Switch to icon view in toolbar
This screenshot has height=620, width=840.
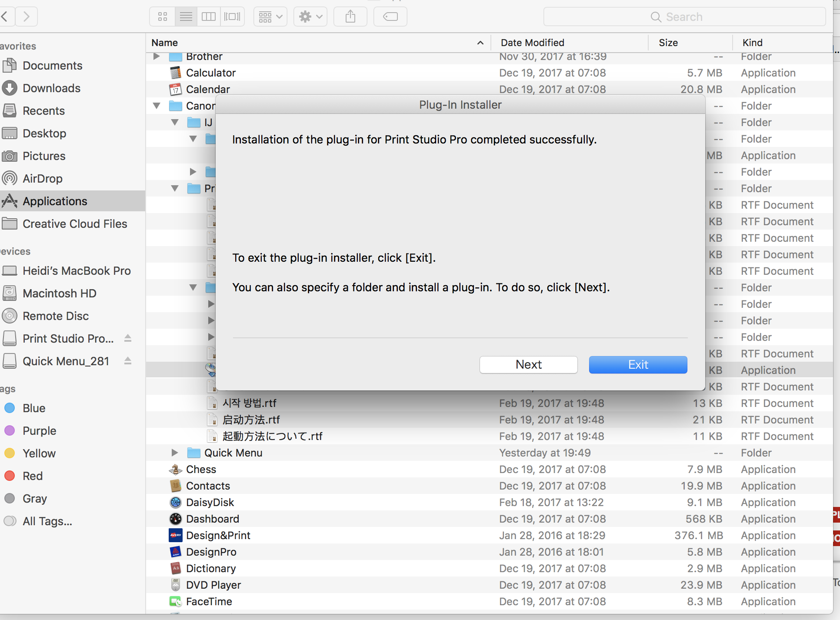[163, 17]
